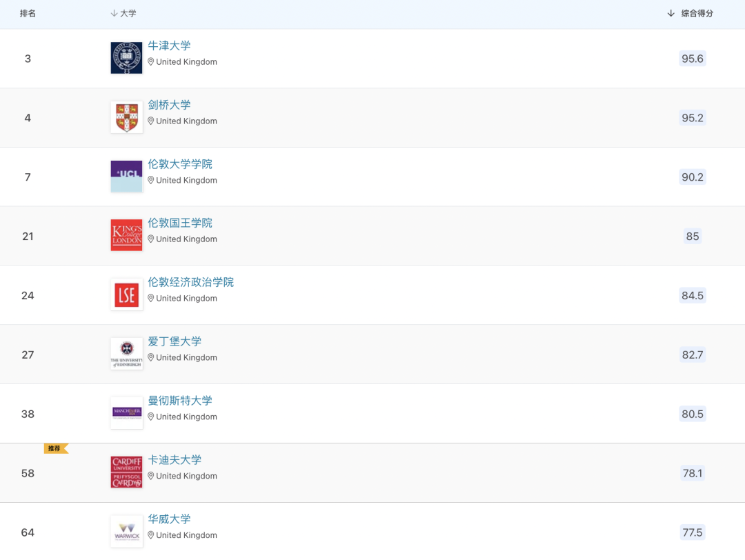This screenshot has height=560, width=745.
Task: Open the King's College London logo
Action: 126,235
